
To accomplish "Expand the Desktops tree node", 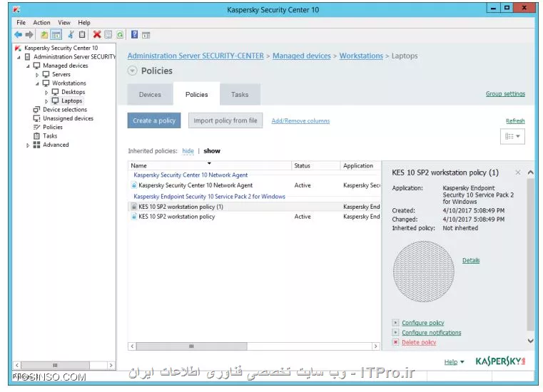I will coord(46,93).
